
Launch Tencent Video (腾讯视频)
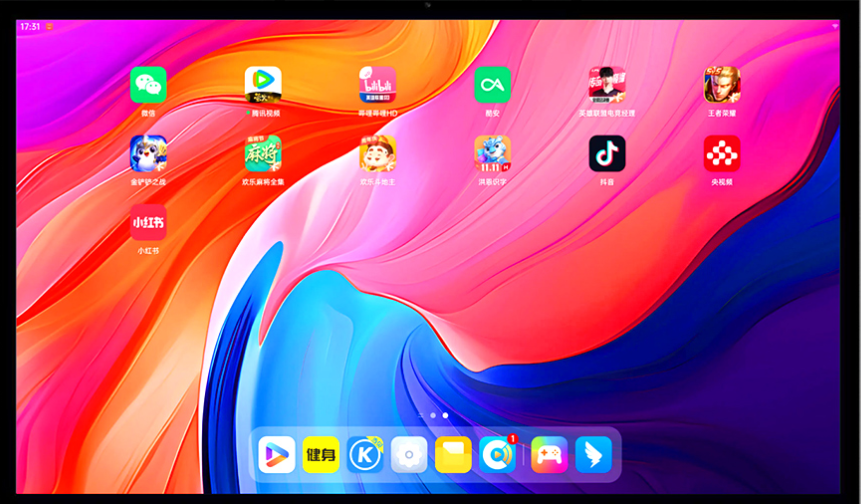tap(263, 86)
